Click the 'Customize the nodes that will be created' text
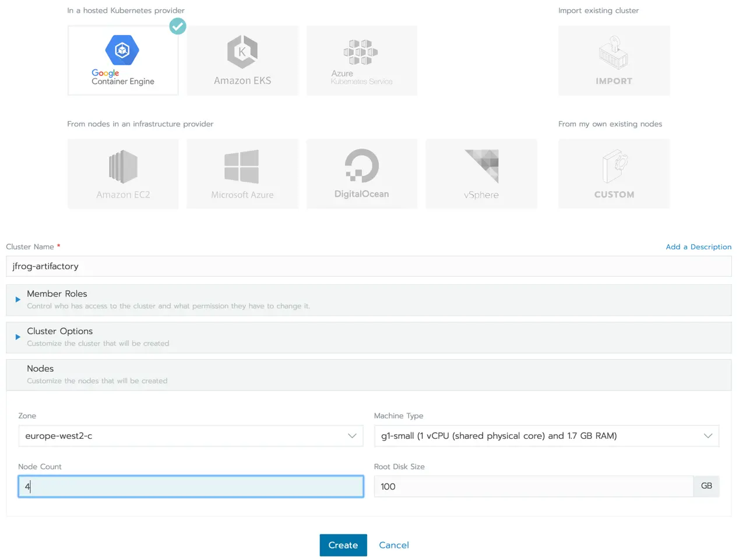The height and width of the screenshot is (560, 739). point(97,381)
